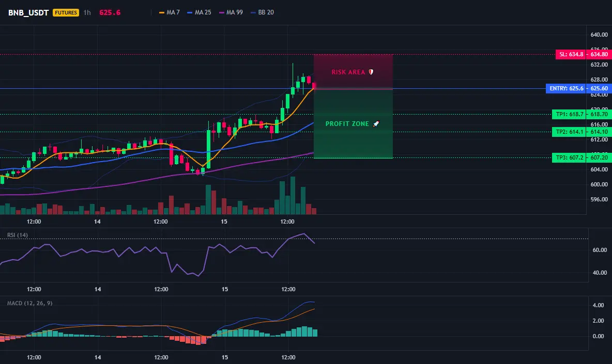Click the 596.00 price axis value

click(x=599, y=199)
